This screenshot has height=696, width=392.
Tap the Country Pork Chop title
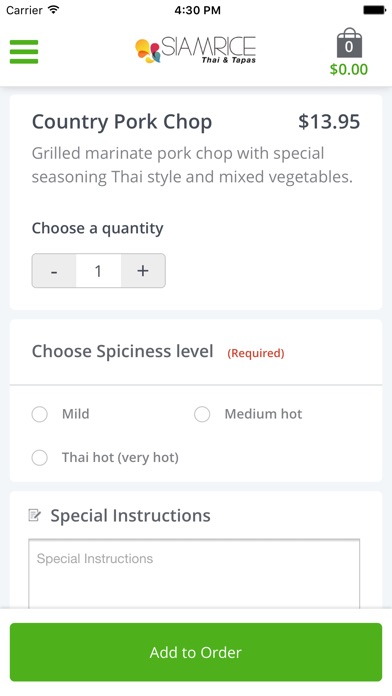(x=122, y=122)
